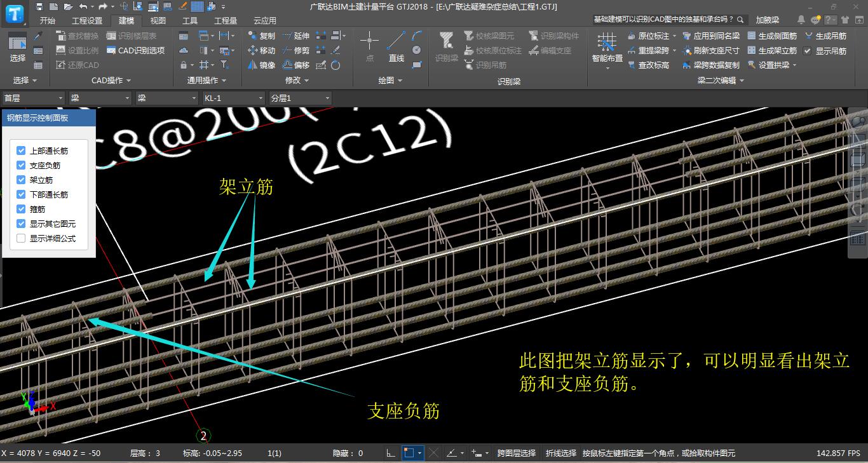The height and width of the screenshot is (463, 868).
Task: Click 梁跨数据复制 beam span data copy
Action: [x=711, y=65]
